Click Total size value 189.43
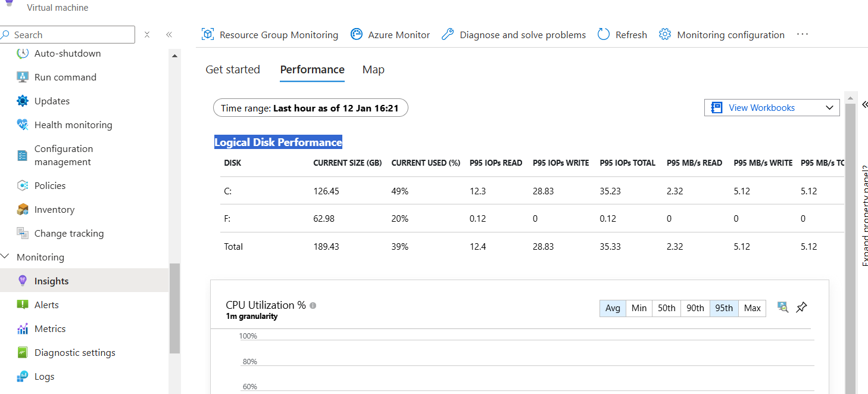The image size is (868, 394). click(326, 246)
